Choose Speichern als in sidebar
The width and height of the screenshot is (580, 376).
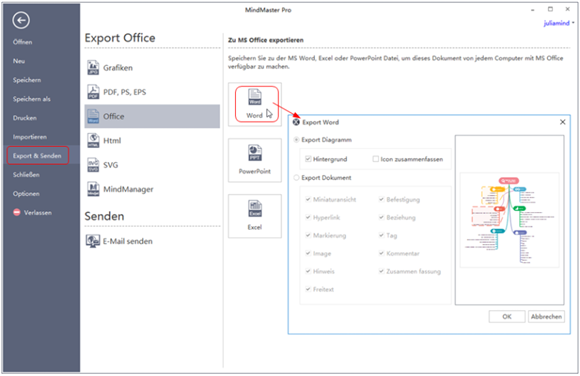pos(32,99)
